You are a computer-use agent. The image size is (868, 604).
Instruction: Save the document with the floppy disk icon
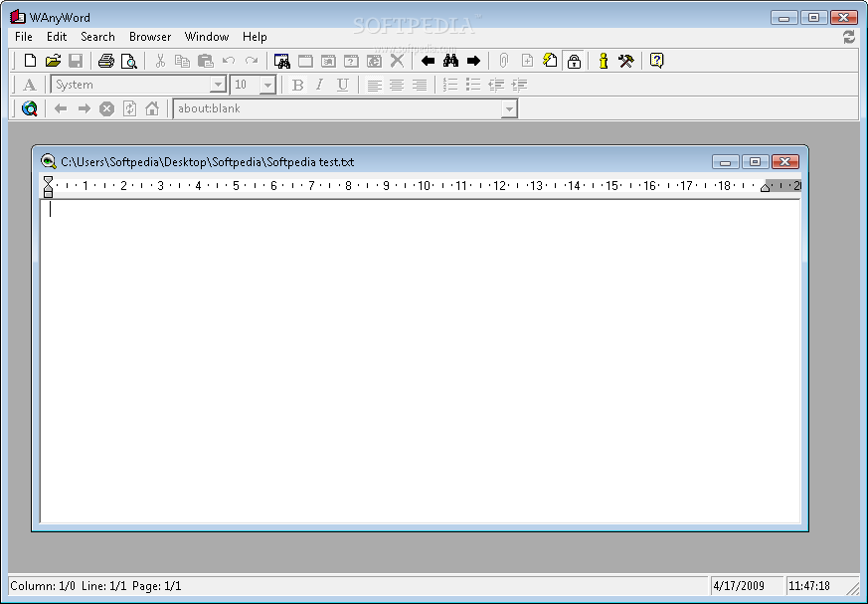click(x=76, y=61)
